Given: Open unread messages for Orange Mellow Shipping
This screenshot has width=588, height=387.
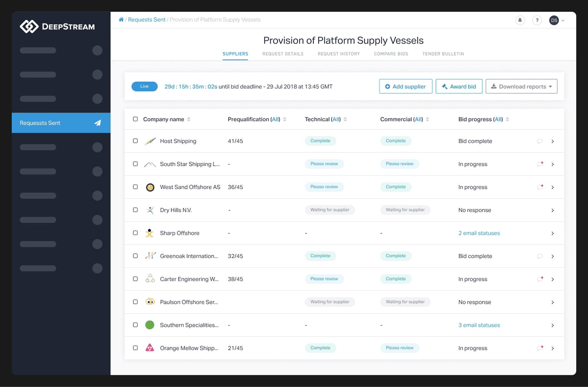Looking at the screenshot, I should point(540,348).
